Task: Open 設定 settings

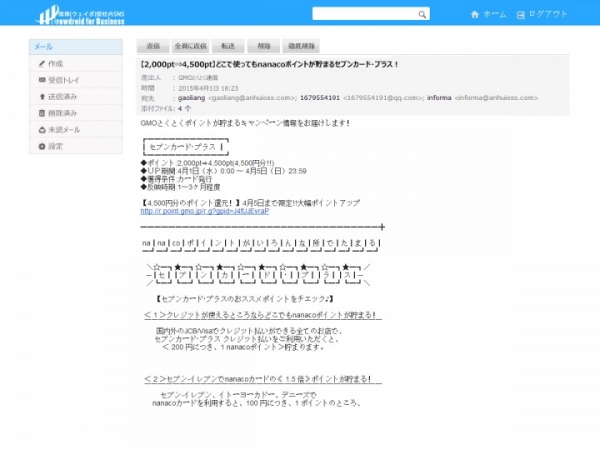Action: (x=76, y=146)
